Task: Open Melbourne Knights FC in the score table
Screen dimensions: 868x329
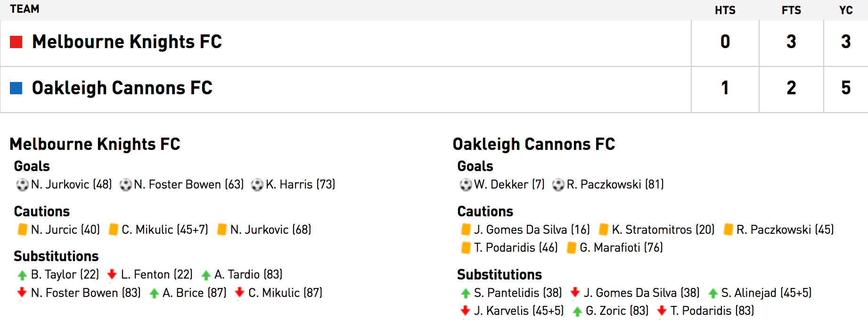Action: [x=127, y=42]
